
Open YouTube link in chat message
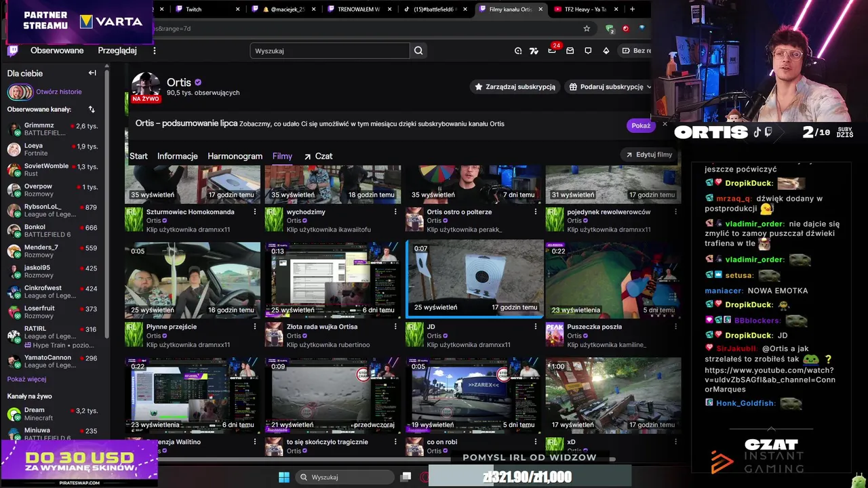coord(770,380)
